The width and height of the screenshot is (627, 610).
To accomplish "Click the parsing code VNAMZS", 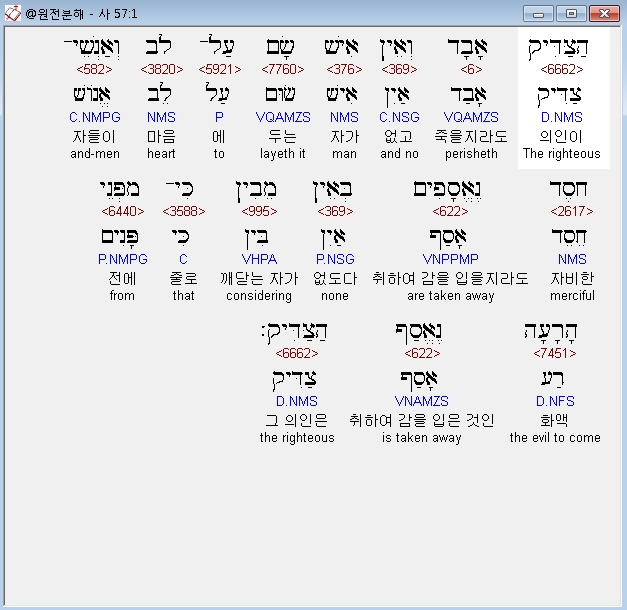I will [x=421, y=401].
